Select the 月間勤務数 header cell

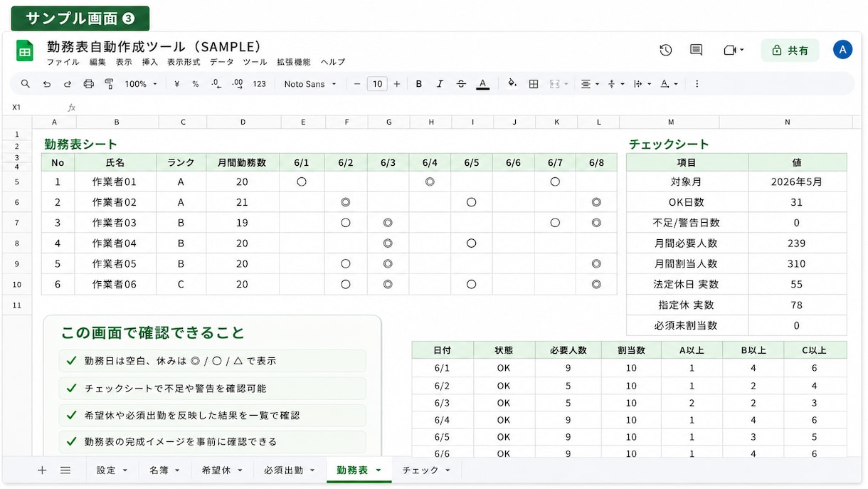point(242,163)
